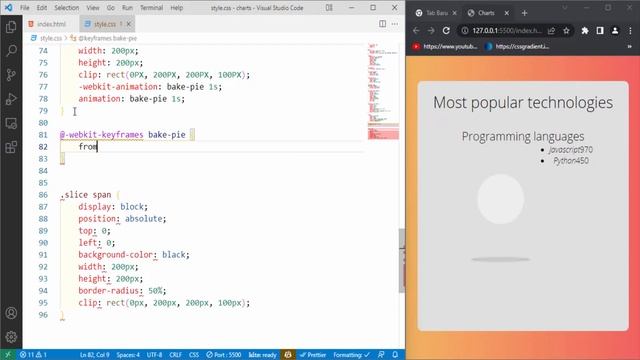640x360 pixels.
Task: Open the YouTube bookmark
Action: click(444, 47)
